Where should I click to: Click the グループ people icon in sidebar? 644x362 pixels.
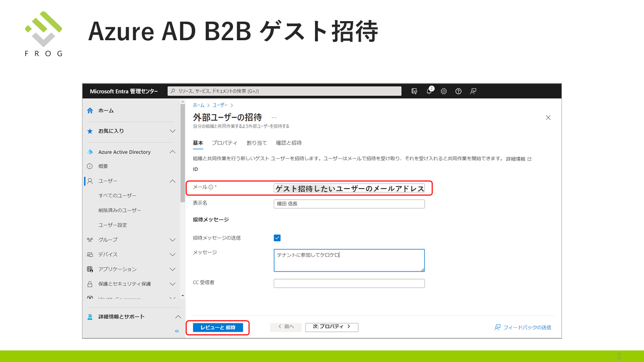pos(90,240)
